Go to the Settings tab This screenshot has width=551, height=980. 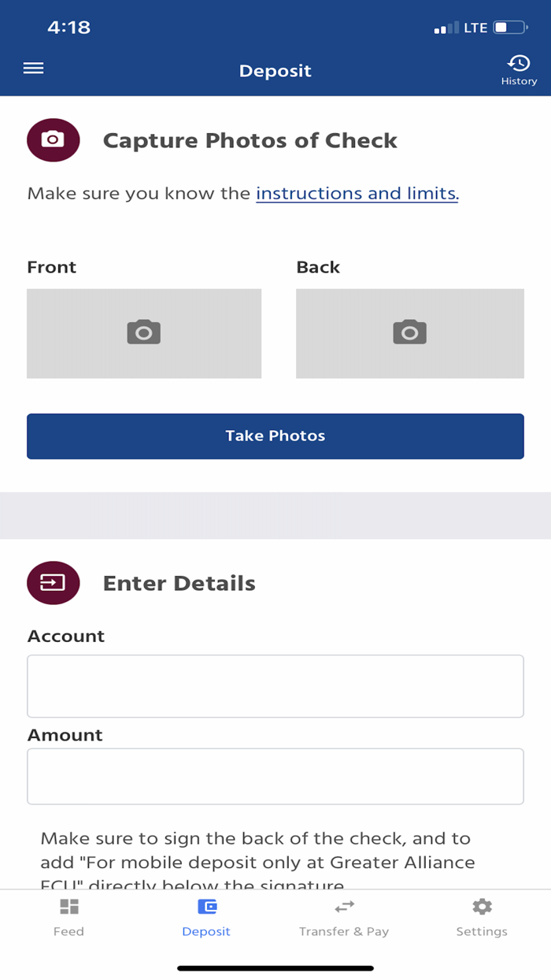point(482,930)
